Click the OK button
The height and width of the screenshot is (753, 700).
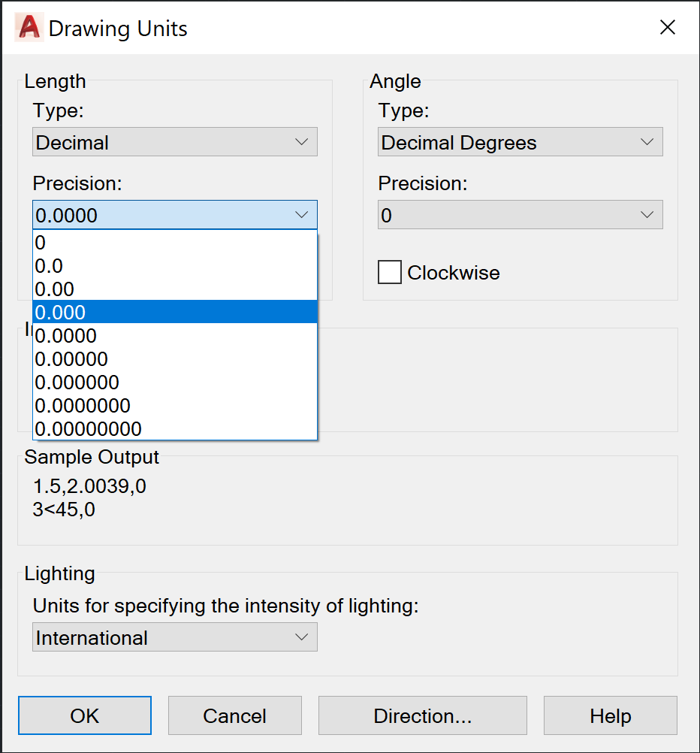[85, 715]
